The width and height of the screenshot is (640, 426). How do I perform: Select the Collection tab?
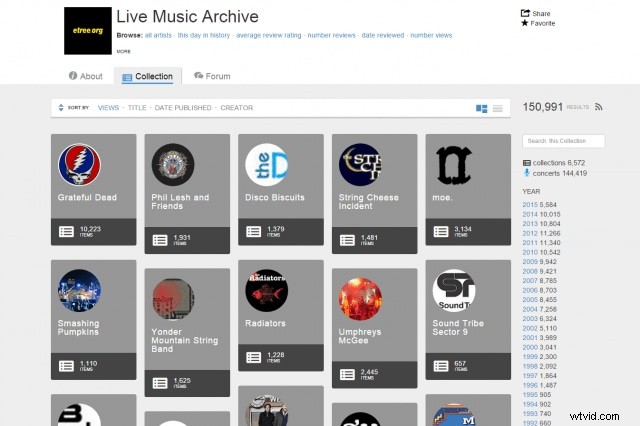148,76
